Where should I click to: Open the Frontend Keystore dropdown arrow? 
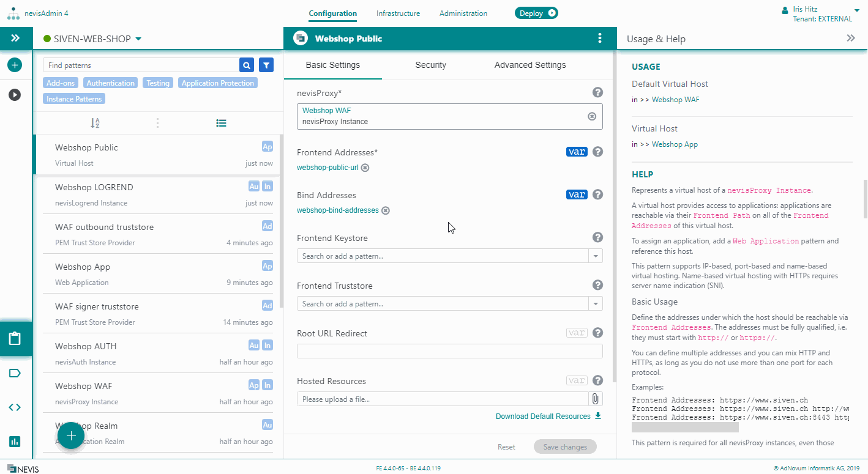pyautogui.click(x=595, y=256)
